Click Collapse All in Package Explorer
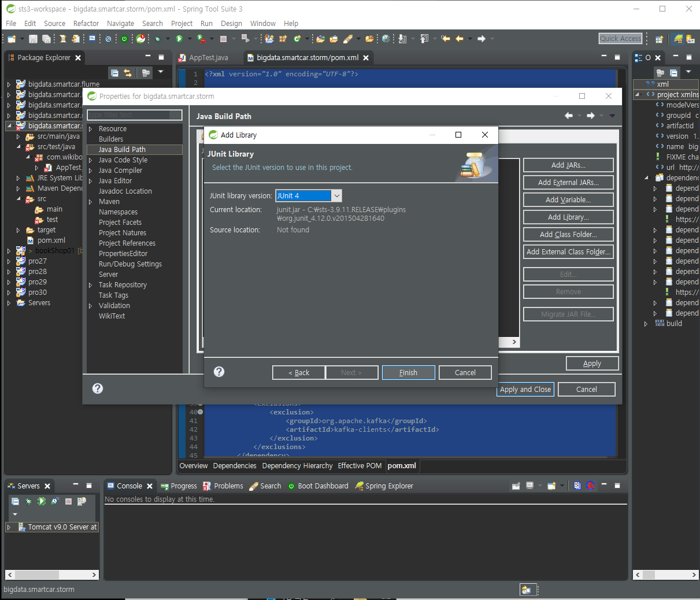This screenshot has width=700, height=600. [x=114, y=73]
